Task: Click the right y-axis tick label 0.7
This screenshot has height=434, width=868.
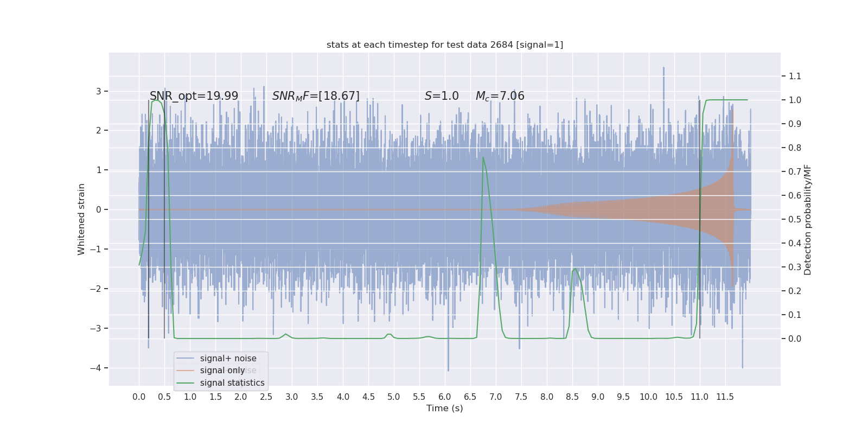Action: point(795,171)
